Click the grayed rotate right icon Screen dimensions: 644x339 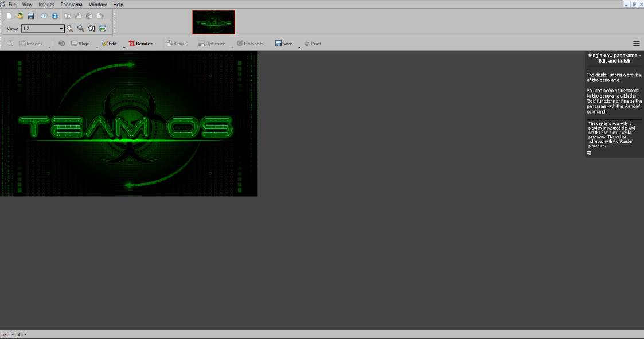(100, 16)
